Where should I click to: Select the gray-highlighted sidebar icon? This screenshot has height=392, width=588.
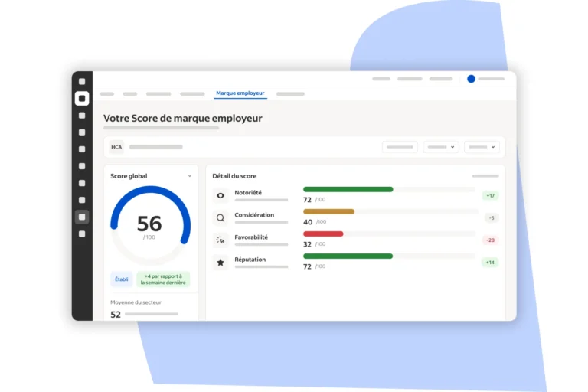pos(82,217)
